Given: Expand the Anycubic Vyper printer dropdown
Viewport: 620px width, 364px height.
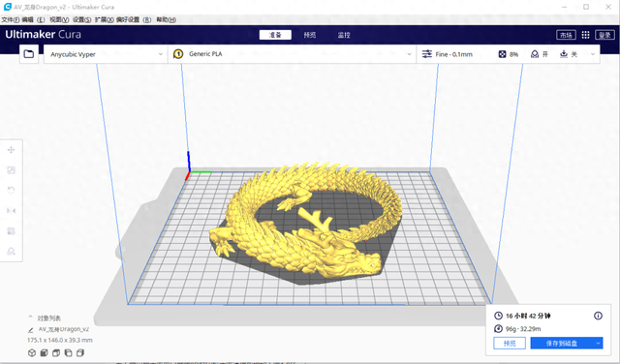Looking at the screenshot, I should click(106, 54).
